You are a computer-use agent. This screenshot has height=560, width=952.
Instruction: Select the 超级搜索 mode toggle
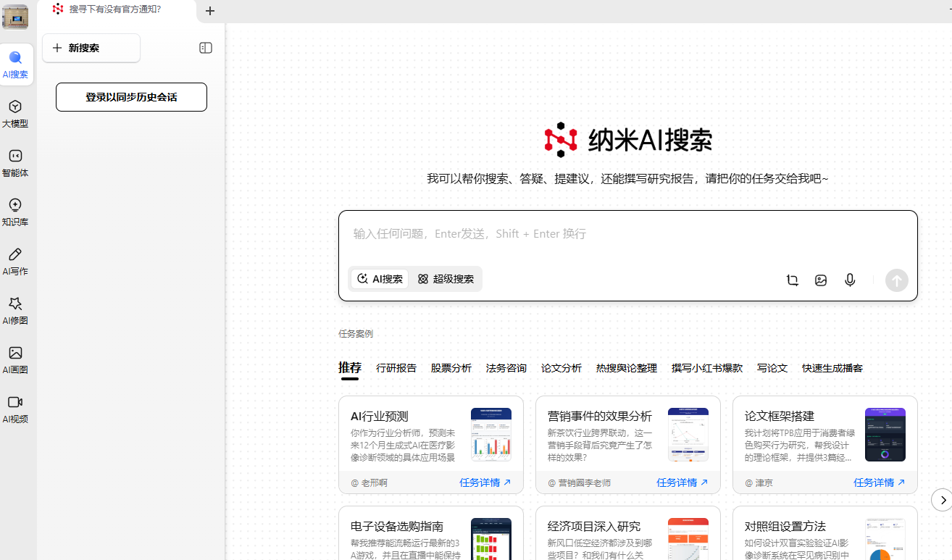(x=446, y=279)
